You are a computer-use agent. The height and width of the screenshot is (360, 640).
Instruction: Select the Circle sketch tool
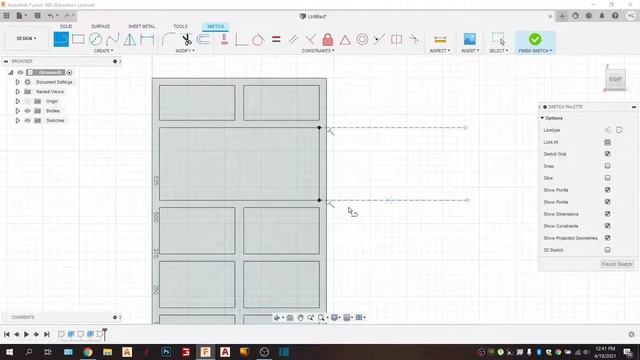click(x=95, y=40)
